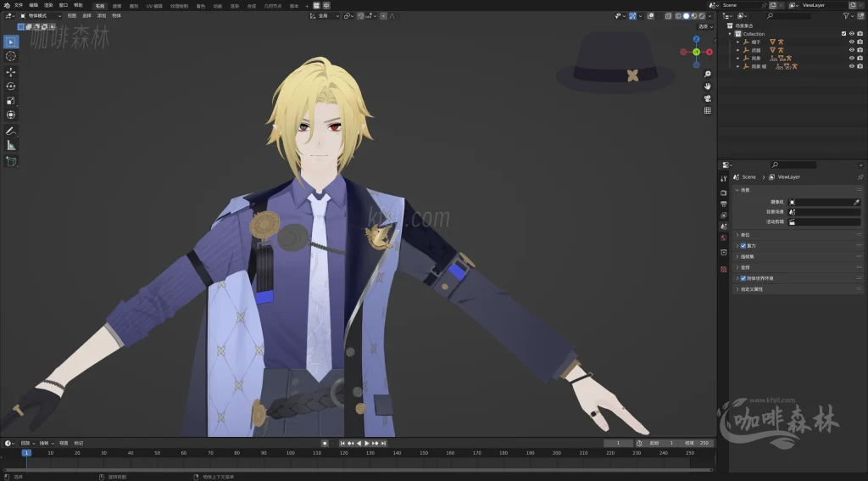Screen dimensions: 868x481
Task: Disable render camera for 帽子 object
Action: (860, 42)
